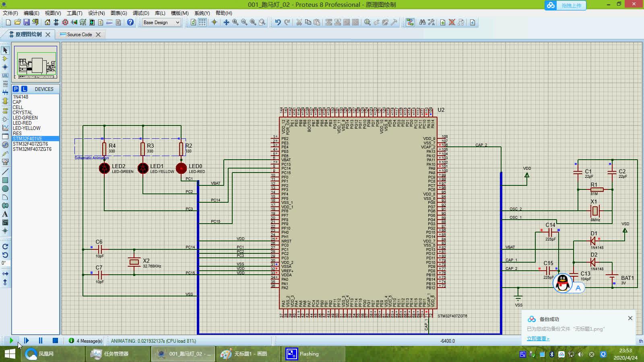Image resolution: width=644 pixels, height=362 pixels.
Task: Select STM32MF407ZGT6 in the devices list
Action: coord(35,149)
